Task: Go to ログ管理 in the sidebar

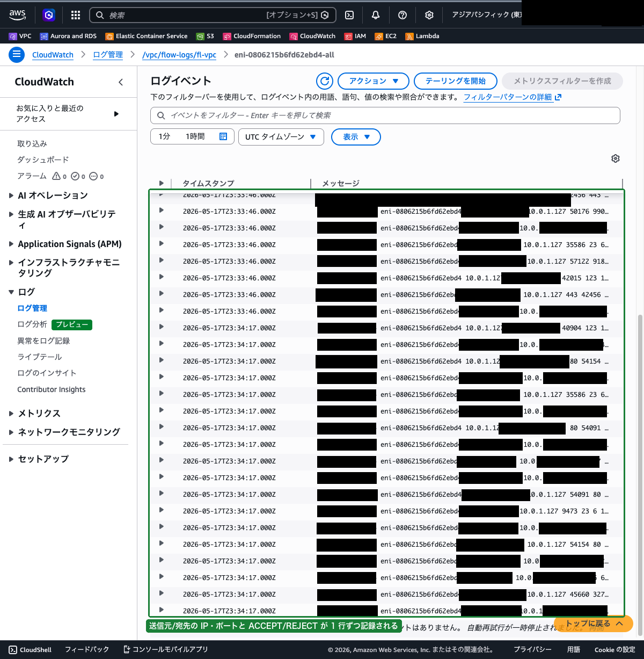Action: click(32, 308)
